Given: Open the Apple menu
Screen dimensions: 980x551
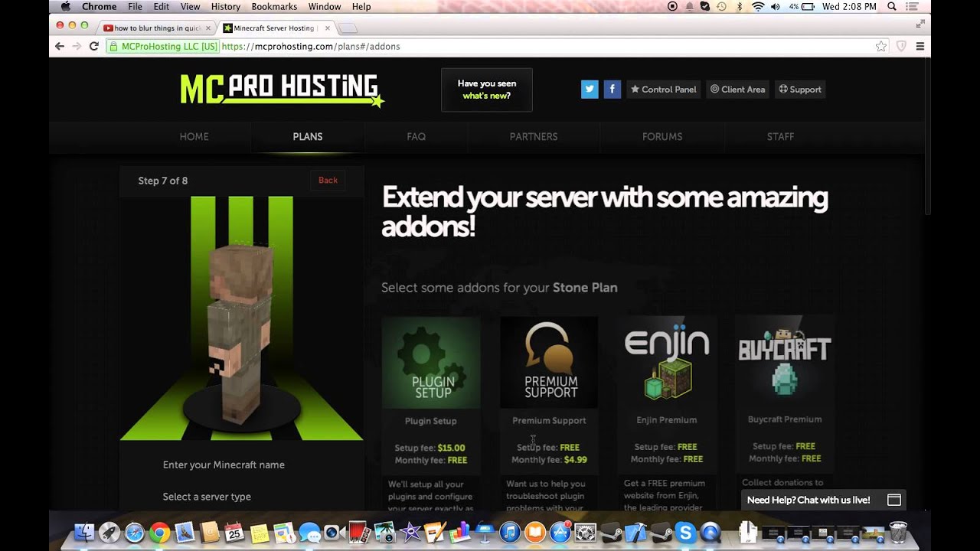Looking at the screenshot, I should [66, 6].
